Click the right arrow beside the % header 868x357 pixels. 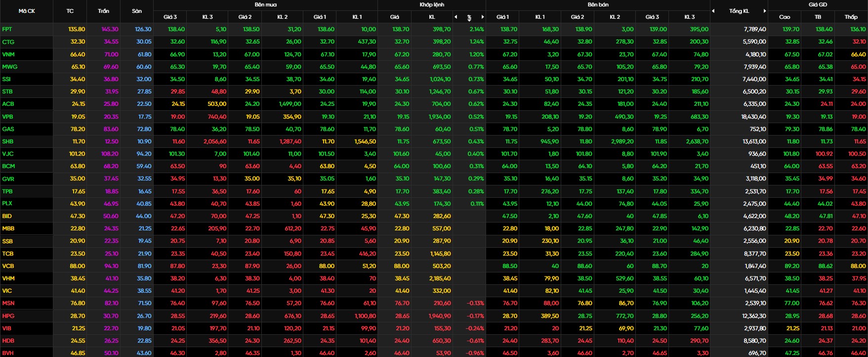[x=483, y=17]
